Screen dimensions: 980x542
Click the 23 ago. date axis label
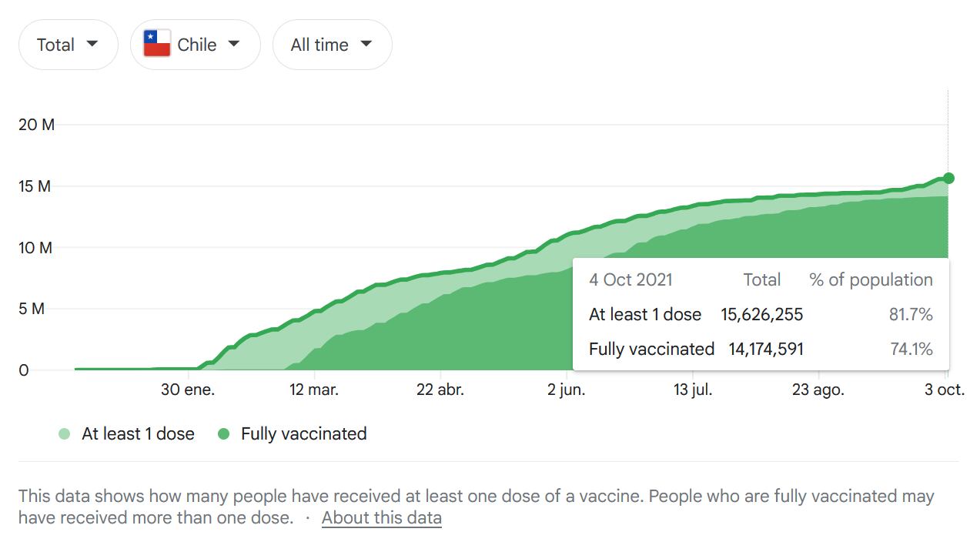818,390
